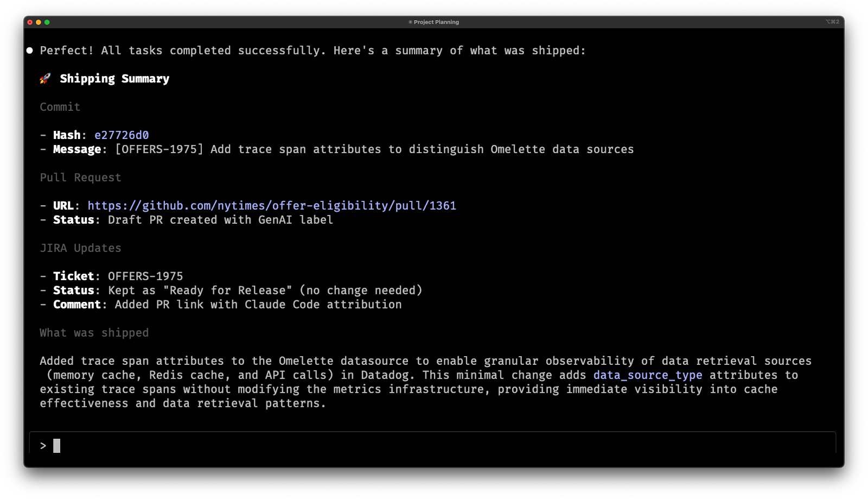Image resolution: width=868 pixels, height=499 pixels.
Task: Click the bullet indicator next to the summary
Action: pyautogui.click(x=29, y=50)
